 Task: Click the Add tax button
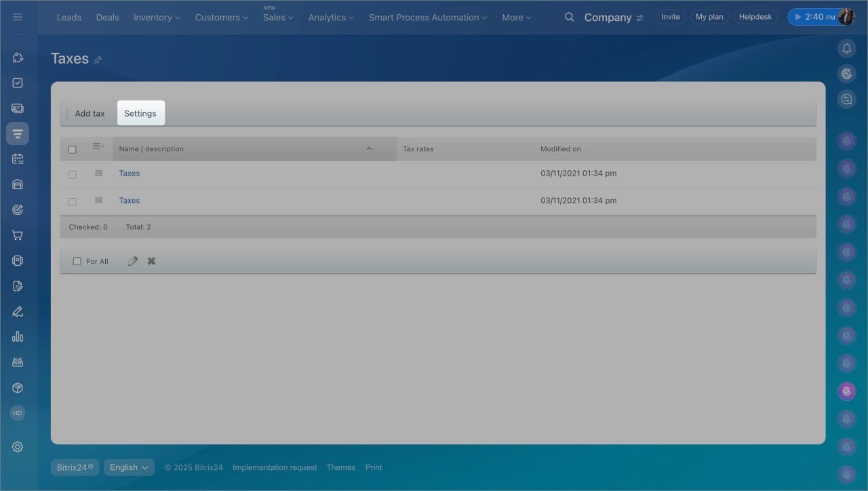[x=90, y=113]
